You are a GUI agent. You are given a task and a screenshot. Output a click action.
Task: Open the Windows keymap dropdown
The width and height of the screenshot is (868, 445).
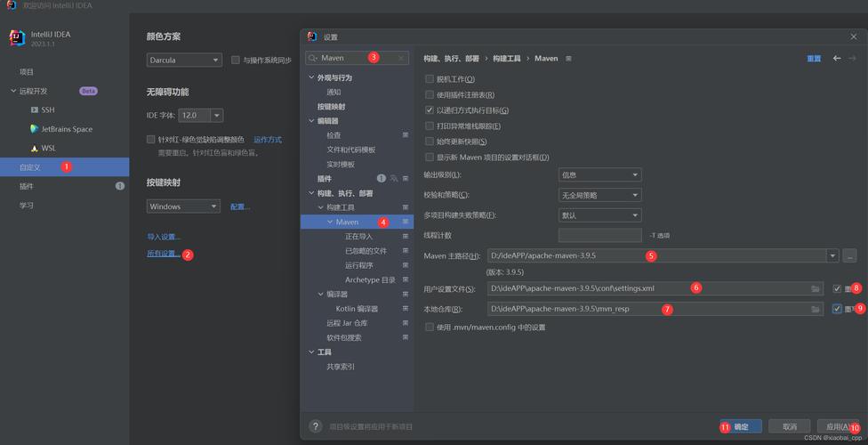point(183,206)
